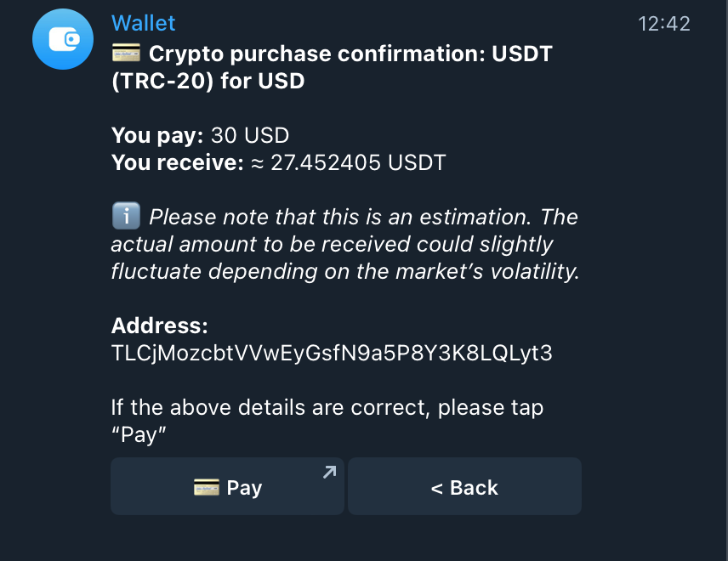728x561 pixels.
Task: Click the 12:42 message timestamp
Action: [x=667, y=23]
